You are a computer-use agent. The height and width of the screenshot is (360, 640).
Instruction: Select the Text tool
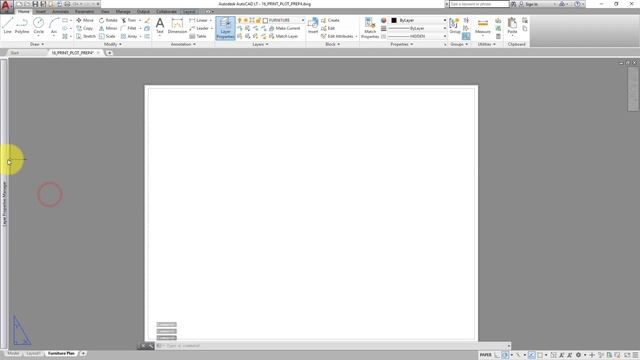click(x=160, y=26)
